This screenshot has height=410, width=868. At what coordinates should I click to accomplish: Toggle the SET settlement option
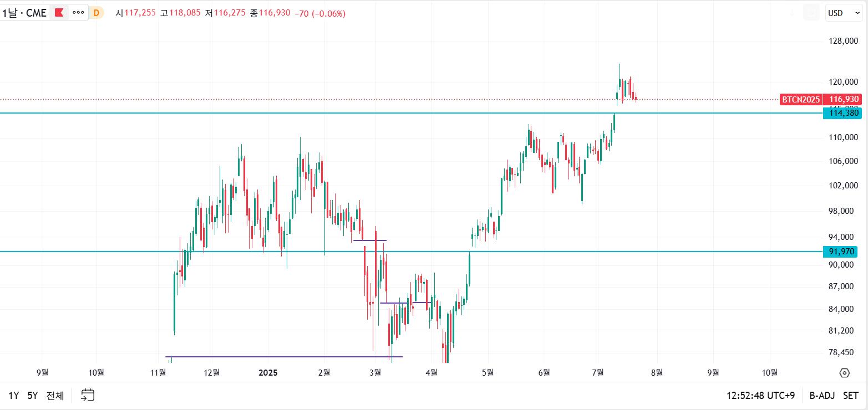tap(851, 396)
